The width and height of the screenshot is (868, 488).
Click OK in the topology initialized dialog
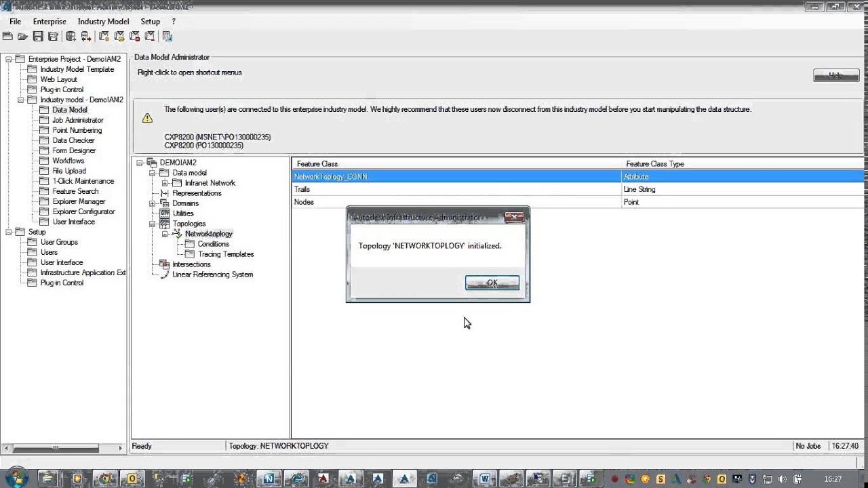(x=492, y=283)
